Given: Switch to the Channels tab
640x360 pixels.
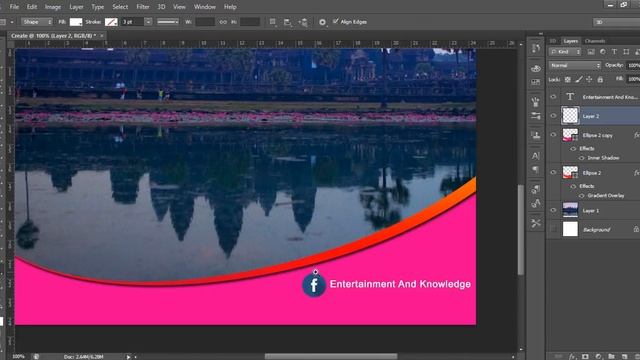Looking at the screenshot, I should (x=595, y=41).
